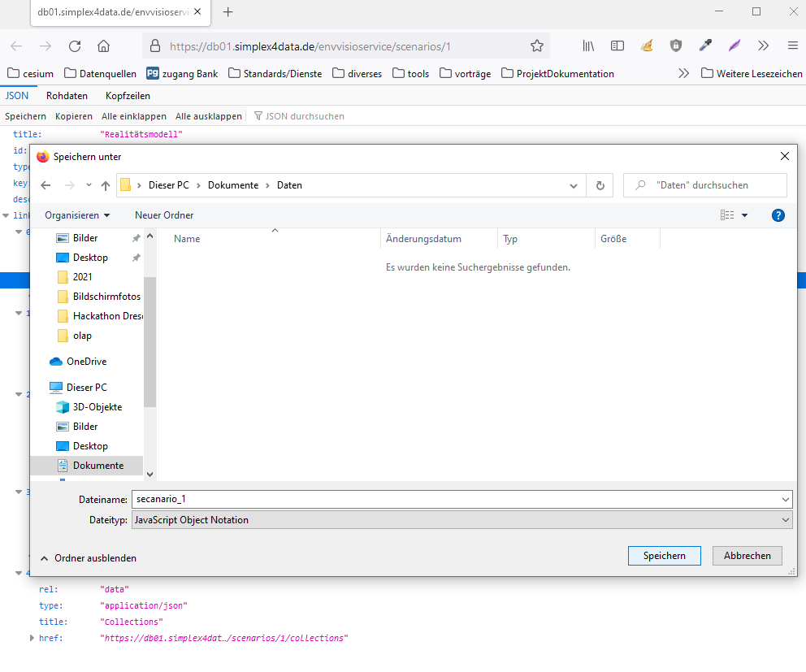Switch to the Kopfzeilen tab
The width and height of the screenshot is (806, 672).
point(128,96)
